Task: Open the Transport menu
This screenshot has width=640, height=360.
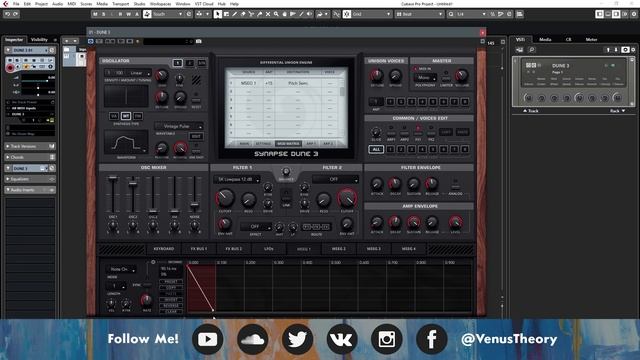Action: pos(120,4)
